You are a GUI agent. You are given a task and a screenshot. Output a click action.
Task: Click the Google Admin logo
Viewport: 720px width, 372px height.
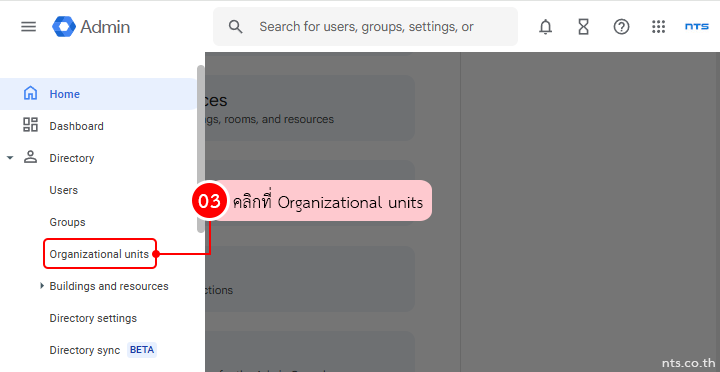coord(64,27)
